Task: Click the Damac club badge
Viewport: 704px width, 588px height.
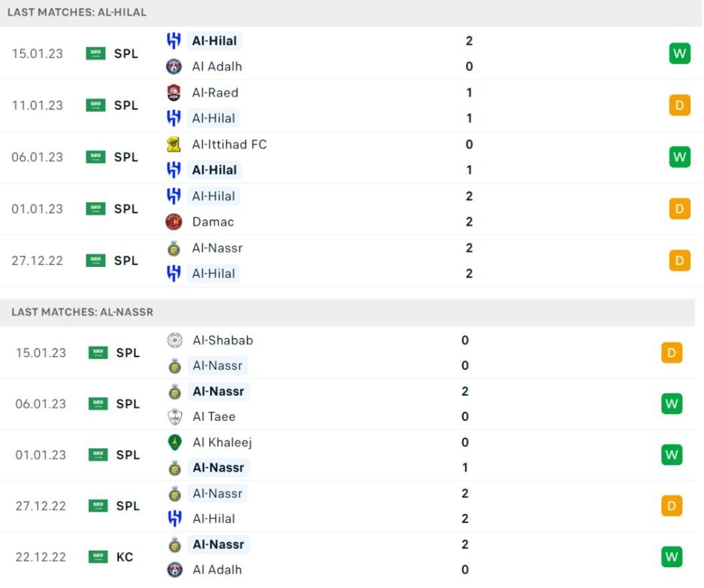Action: click(x=174, y=221)
